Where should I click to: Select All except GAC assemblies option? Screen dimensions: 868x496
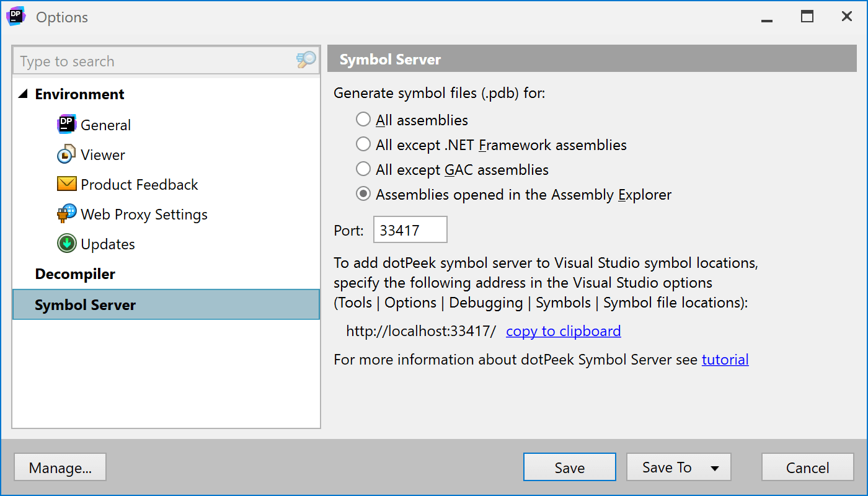[363, 169]
